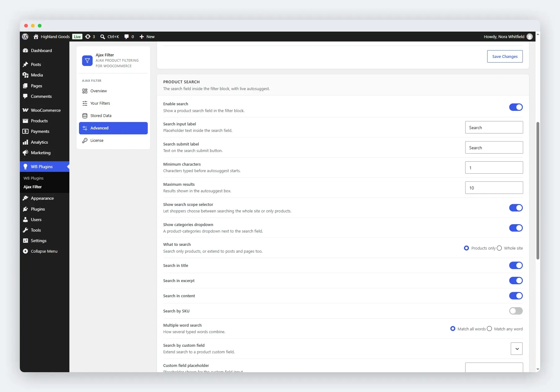Click the Ajax Filter funnel logo
560x392 pixels.
click(x=87, y=61)
